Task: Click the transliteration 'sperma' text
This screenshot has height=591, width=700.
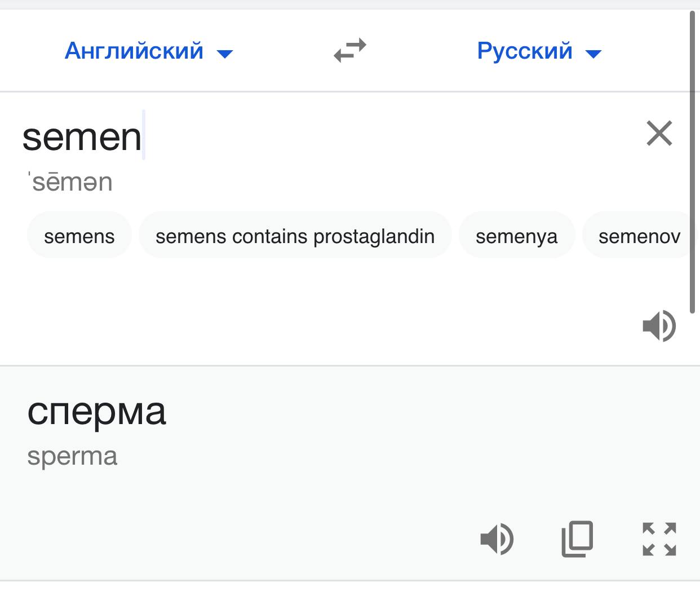Action: click(72, 456)
